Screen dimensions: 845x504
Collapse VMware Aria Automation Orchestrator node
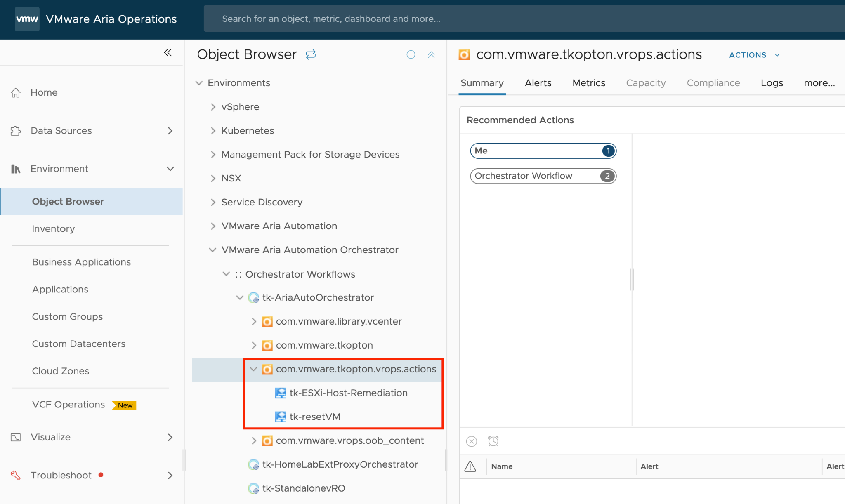click(x=212, y=250)
